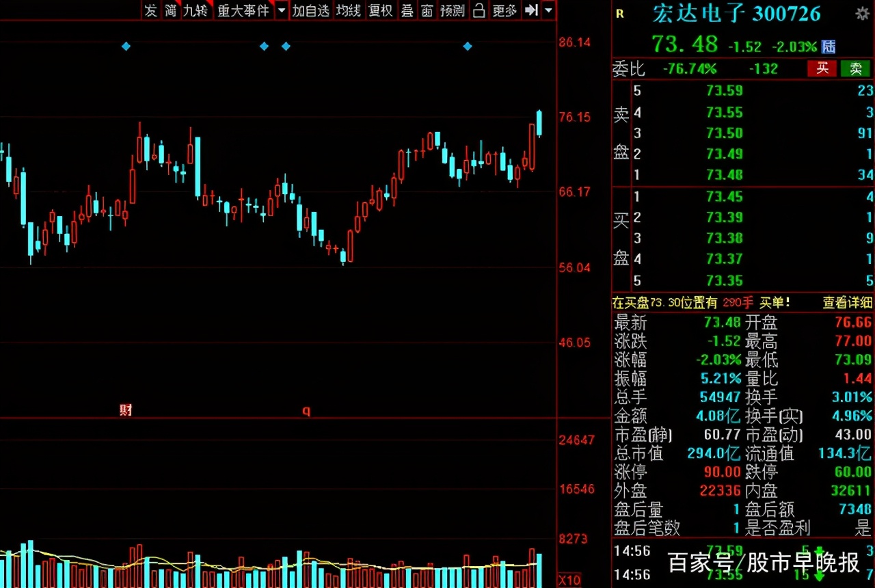875x588 pixels.
Task: Select stock name 宏达电子 300726
Action: pos(736,14)
